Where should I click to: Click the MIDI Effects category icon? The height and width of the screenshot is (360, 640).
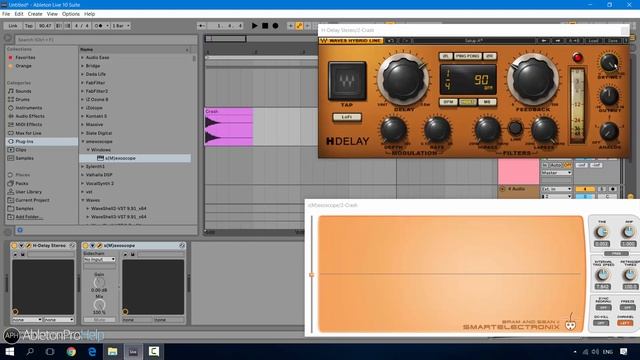click(x=11, y=124)
